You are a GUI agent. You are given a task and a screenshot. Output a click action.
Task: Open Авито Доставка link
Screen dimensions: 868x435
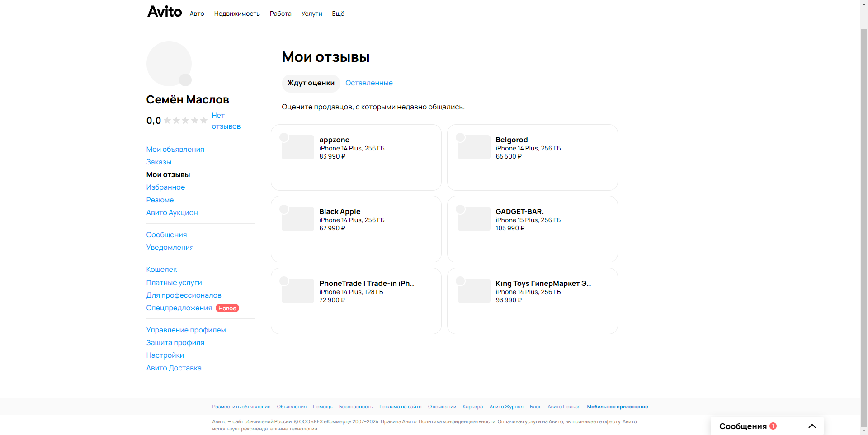pos(174,368)
